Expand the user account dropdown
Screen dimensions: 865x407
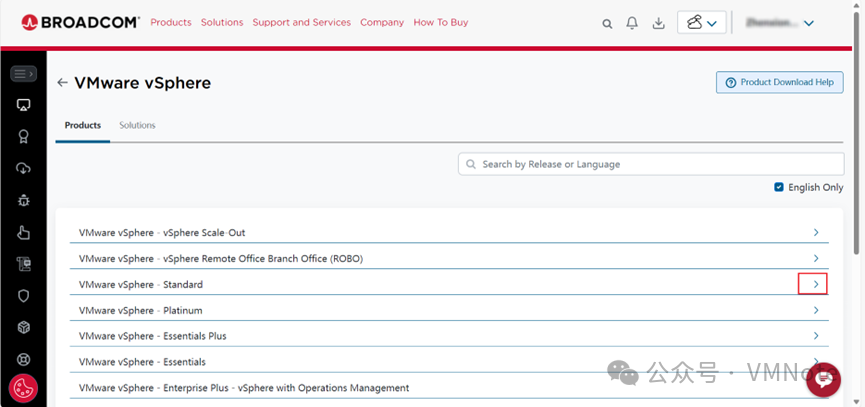[x=808, y=23]
